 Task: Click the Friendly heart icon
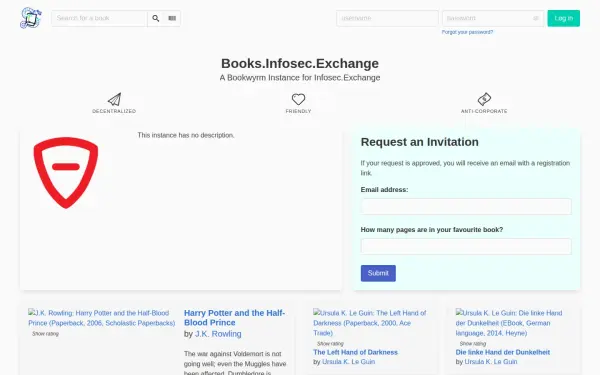(x=298, y=99)
